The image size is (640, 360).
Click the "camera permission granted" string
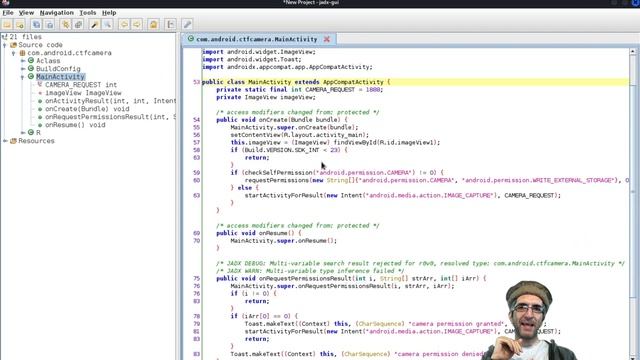(456, 324)
